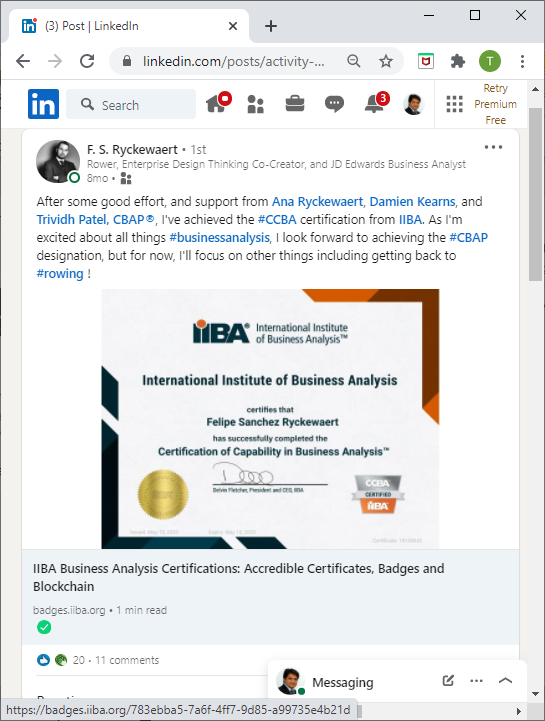Click the lock site info icon
Viewport: 545px width, 721px height.
coord(127,61)
